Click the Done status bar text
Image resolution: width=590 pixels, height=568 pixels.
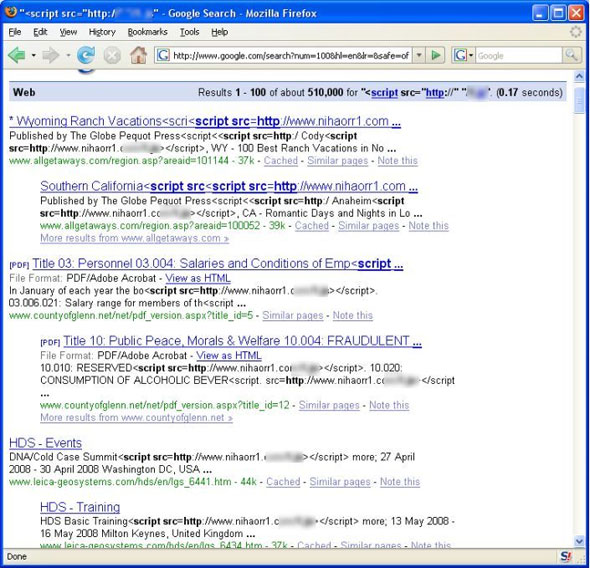pyautogui.click(x=17, y=557)
